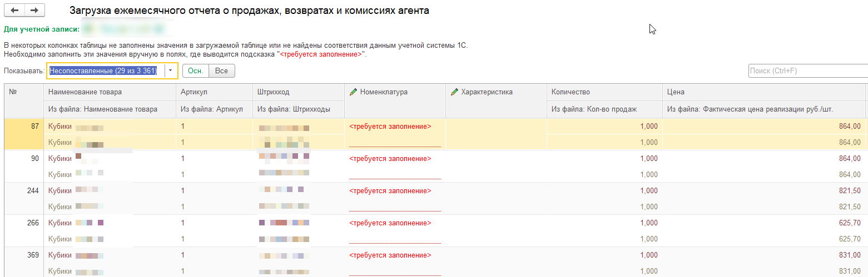This screenshot has height=277, width=868.
Task: Click the pencil icon beside Характеристика header
Action: click(454, 92)
